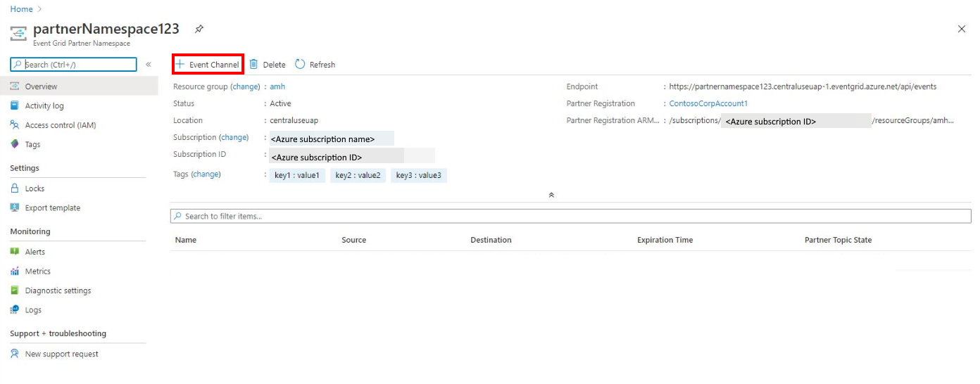Image resolution: width=980 pixels, height=384 pixels.
Task: Sort by the Name column header
Action: click(186, 240)
